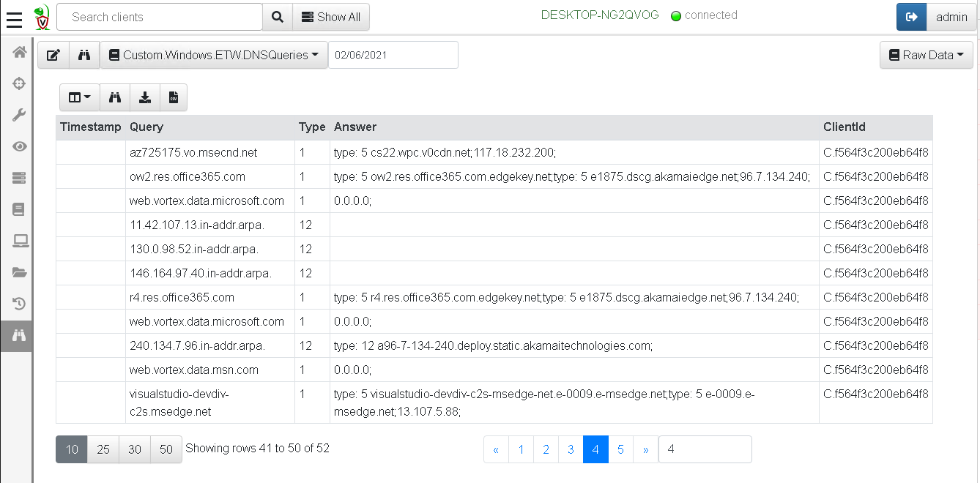Open the binoculars search within results
The width and height of the screenshot is (980, 483).
coord(114,97)
